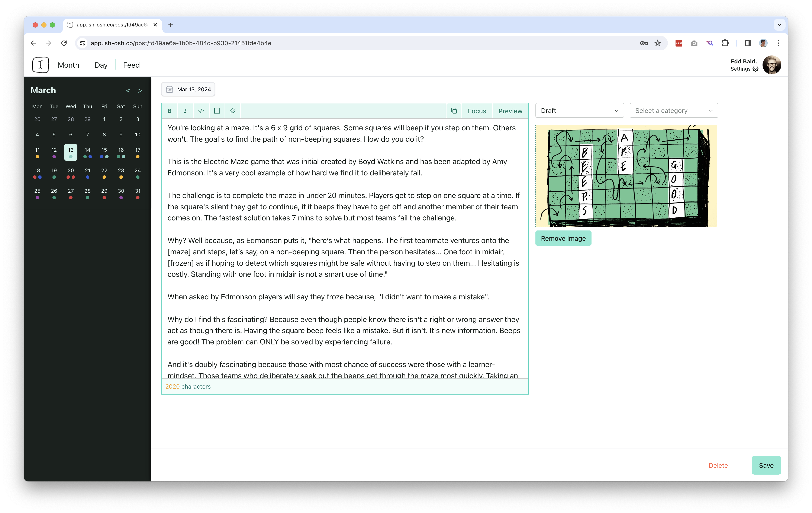The image size is (812, 513).
Task: Enable Focus mode
Action: [477, 111]
